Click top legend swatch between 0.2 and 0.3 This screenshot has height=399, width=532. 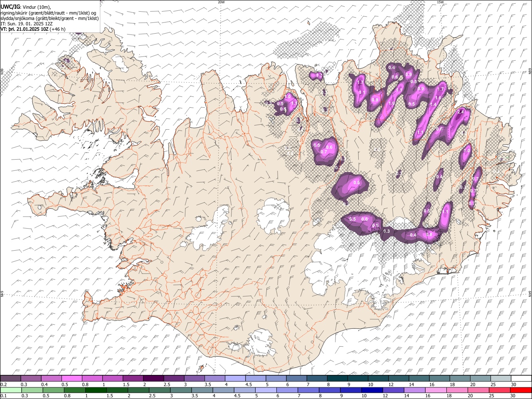[10, 379]
